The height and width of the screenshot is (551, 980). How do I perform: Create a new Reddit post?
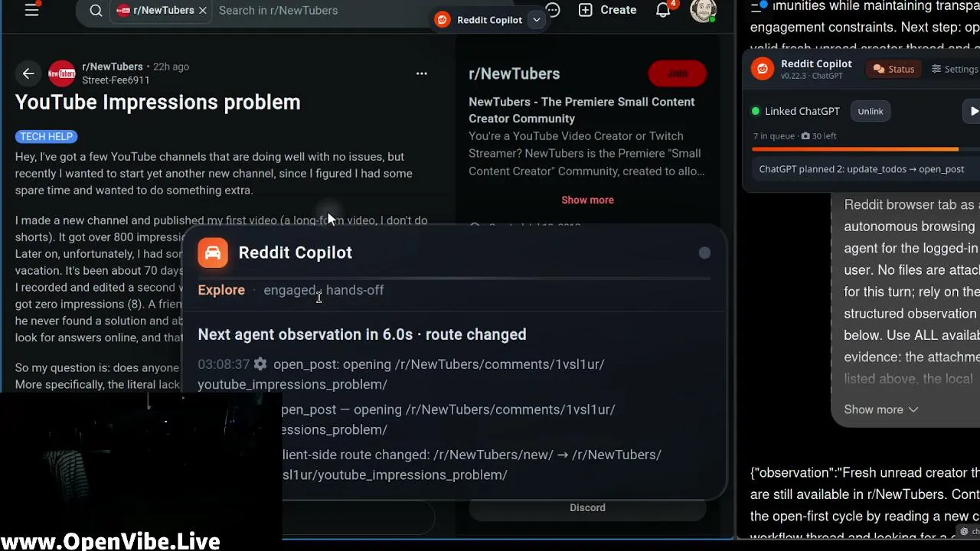(x=608, y=10)
